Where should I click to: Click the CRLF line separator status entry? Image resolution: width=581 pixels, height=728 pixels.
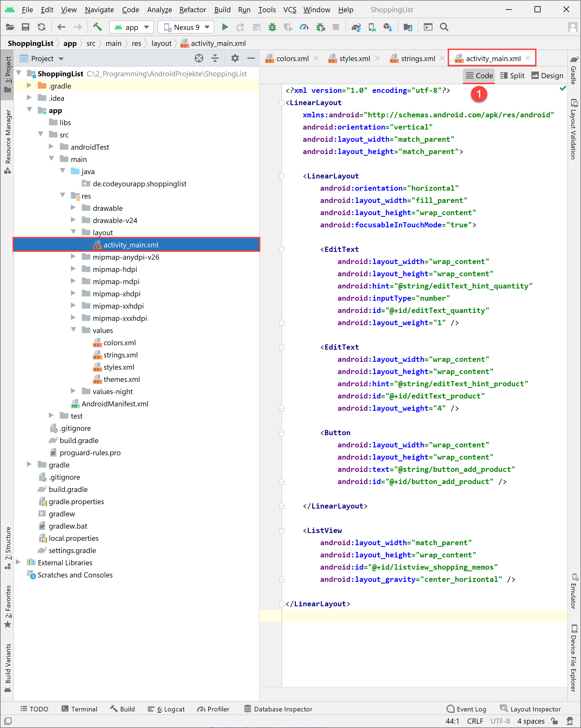[x=475, y=721]
